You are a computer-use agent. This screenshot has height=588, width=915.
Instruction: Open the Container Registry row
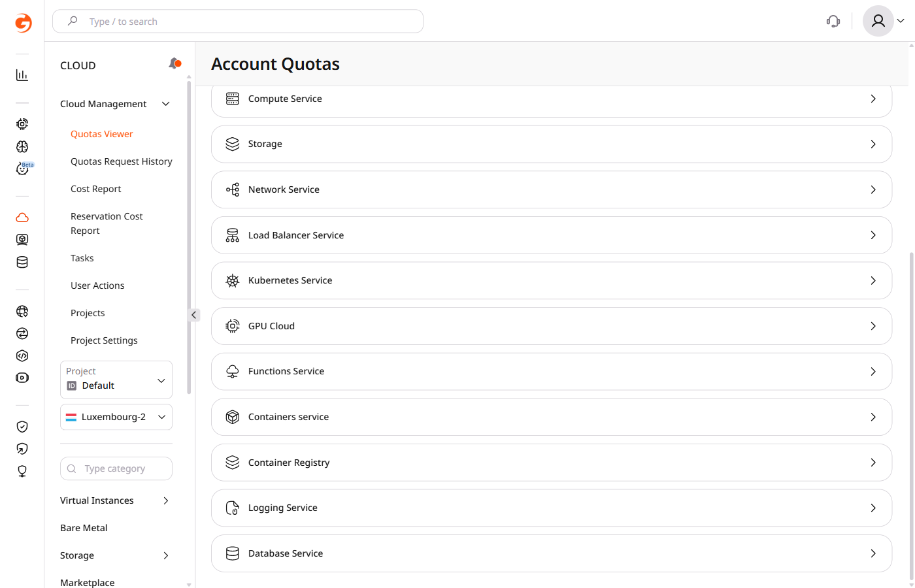[x=552, y=463]
